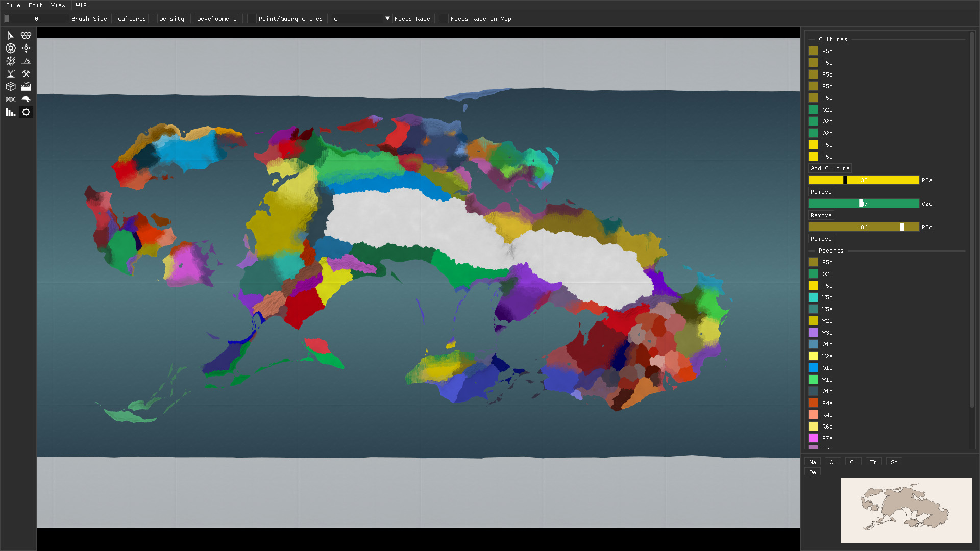Image resolution: width=980 pixels, height=551 pixels.
Task: Select the P5a entry in Recents
Action: (827, 286)
